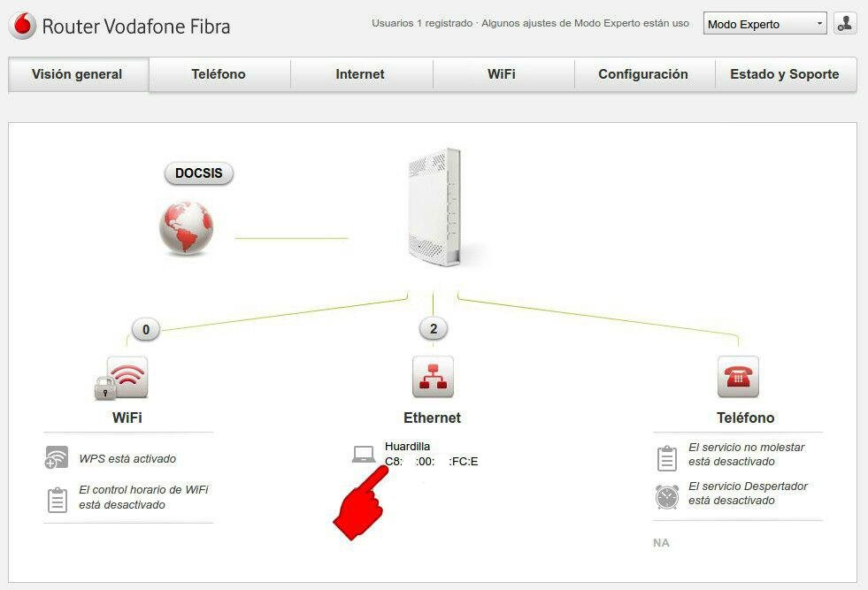Click the MAC address starting C8:
The width and height of the screenshot is (868, 590).
click(431, 461)
